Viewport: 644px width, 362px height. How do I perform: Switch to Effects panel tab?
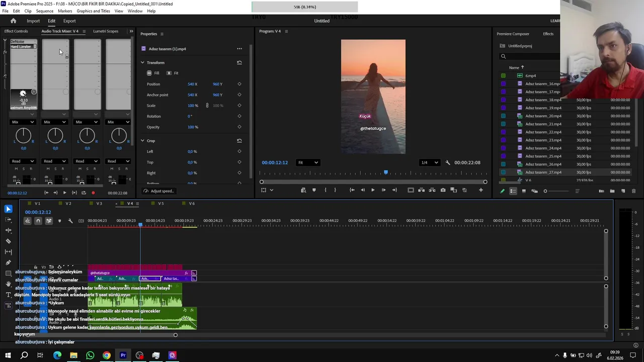pyautogui.click(x=548, y=34)
